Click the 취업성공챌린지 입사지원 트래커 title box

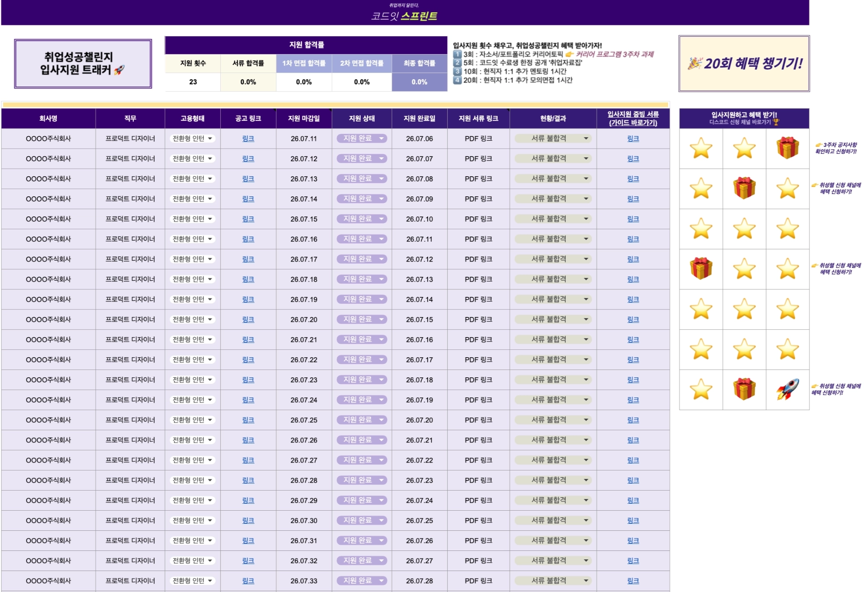click(x=83, y=64)
